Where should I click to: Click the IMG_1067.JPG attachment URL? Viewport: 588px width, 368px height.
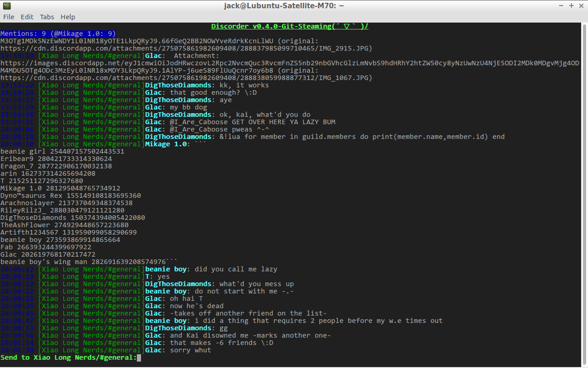[186, 78]
